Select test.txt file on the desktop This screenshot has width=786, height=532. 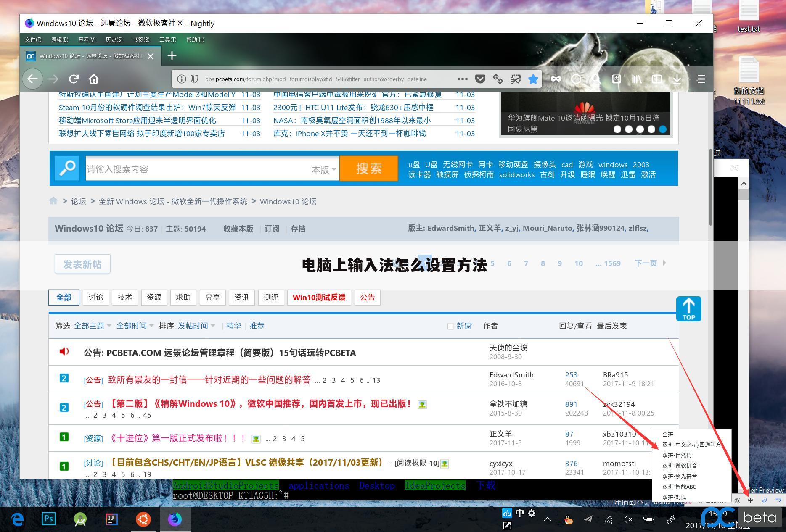tap(749, 17)
